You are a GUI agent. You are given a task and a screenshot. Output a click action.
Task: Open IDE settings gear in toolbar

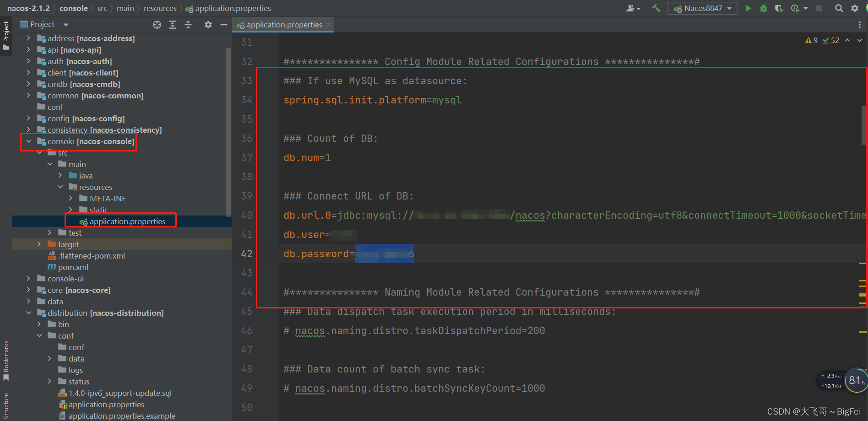[x=855, y=8]
